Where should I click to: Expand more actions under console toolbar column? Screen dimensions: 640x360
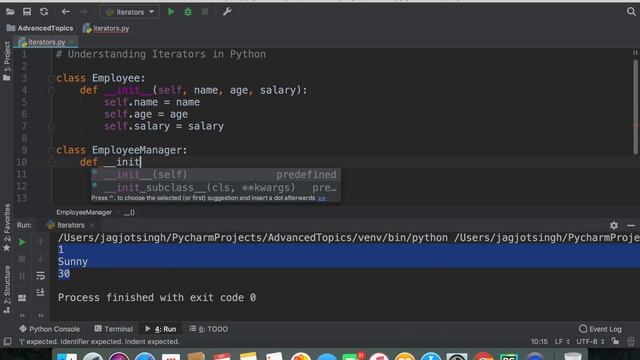point(40,315)
